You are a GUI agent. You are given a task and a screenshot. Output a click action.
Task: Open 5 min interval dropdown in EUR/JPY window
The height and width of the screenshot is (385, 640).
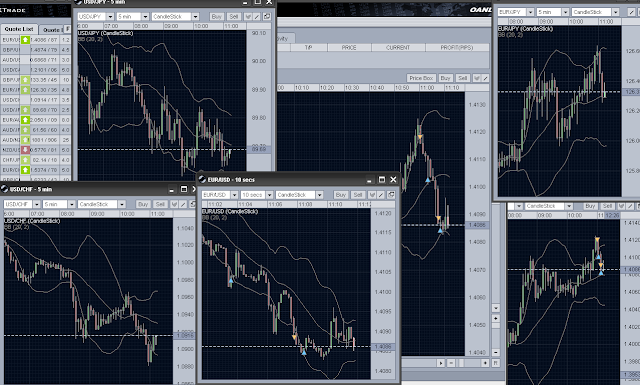coord(565,12)
